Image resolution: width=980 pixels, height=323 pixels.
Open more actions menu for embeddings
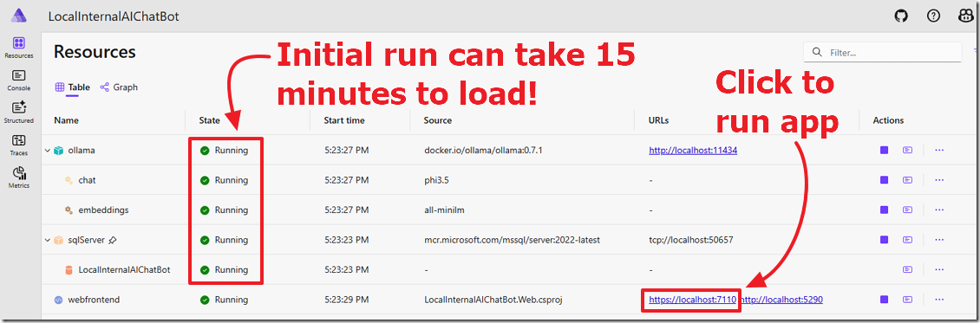[939, 210]
